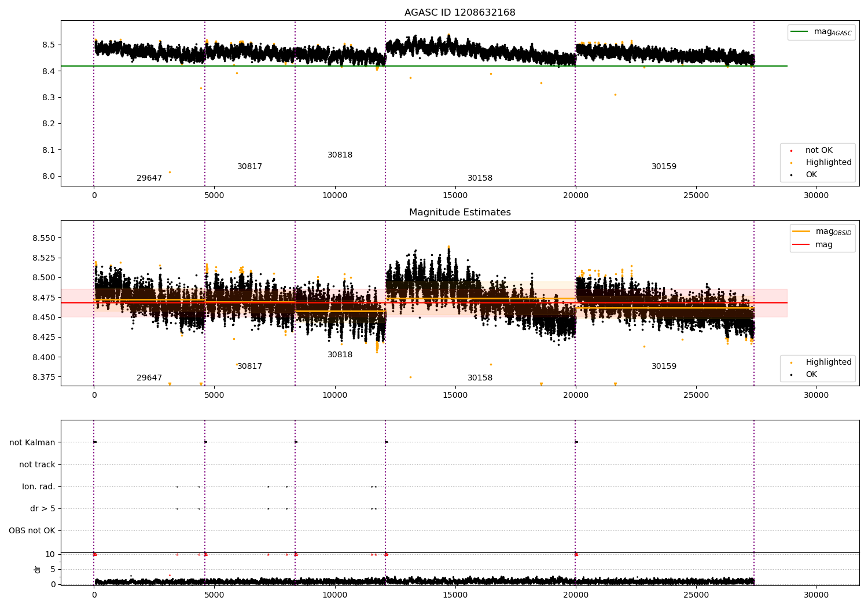This screenshot has width=868, height=608.
Task: Click obsid label 30159 in Magnitude Estimates plot
Action: [664, 367]
